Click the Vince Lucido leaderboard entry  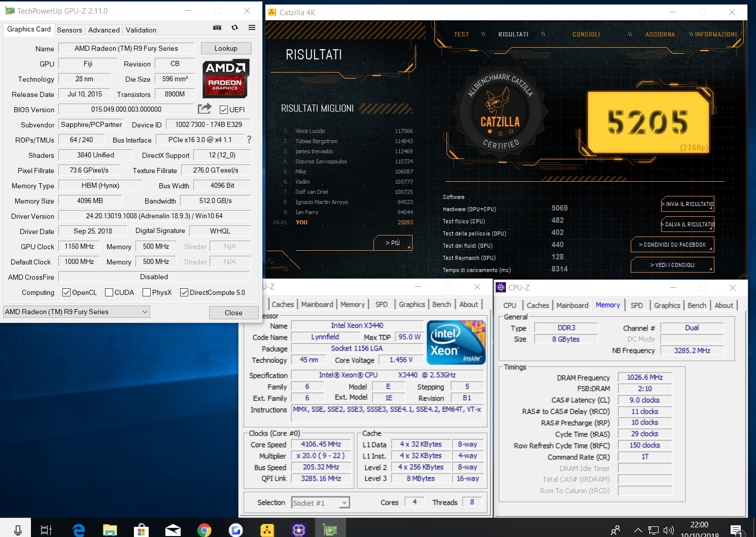(348, 131)
